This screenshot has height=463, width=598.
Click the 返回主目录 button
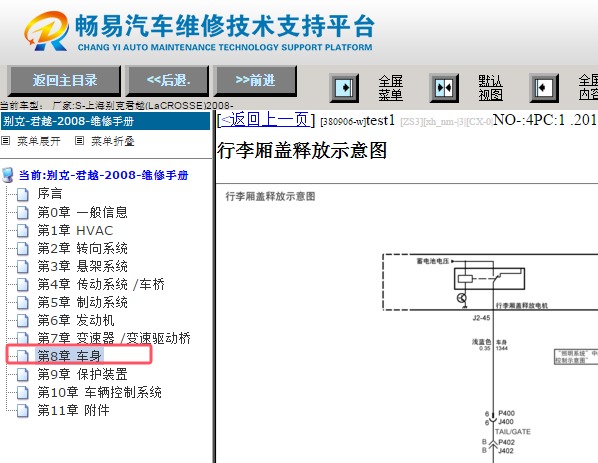(64, 80)
